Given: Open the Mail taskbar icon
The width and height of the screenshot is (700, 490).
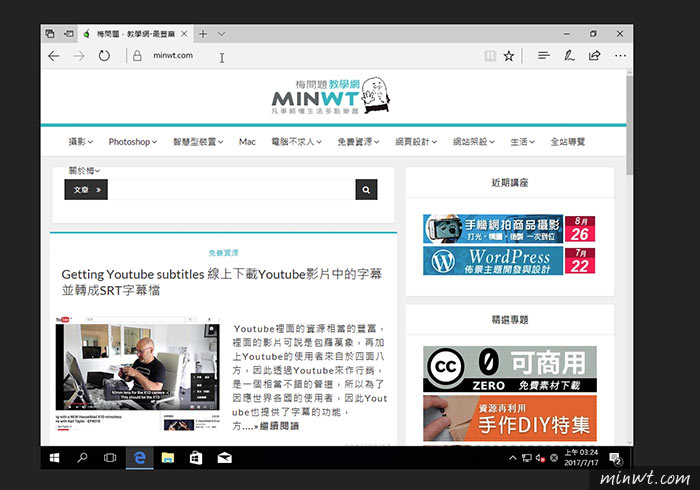Looking at the screenshot, I should coord(225,458).
